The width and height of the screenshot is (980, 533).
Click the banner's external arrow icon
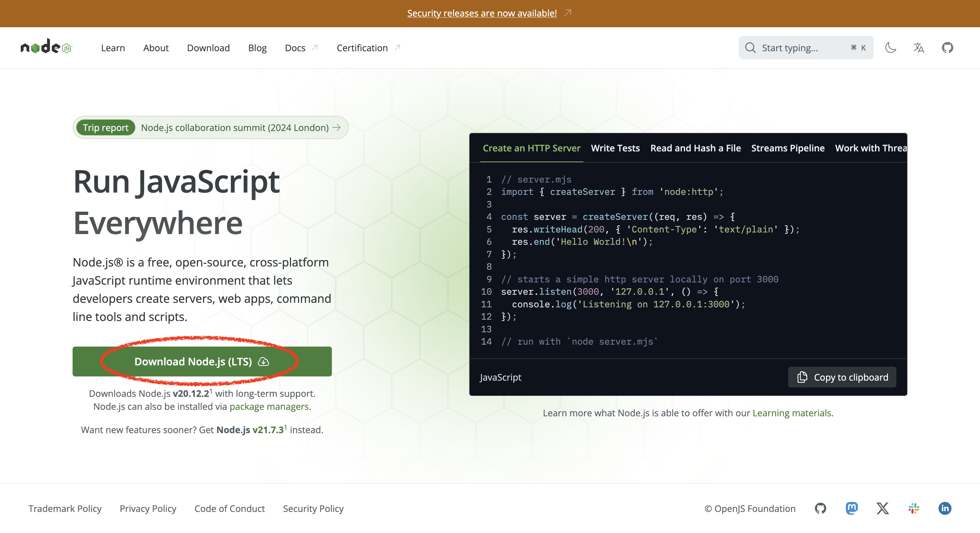[x=567, y=13]
